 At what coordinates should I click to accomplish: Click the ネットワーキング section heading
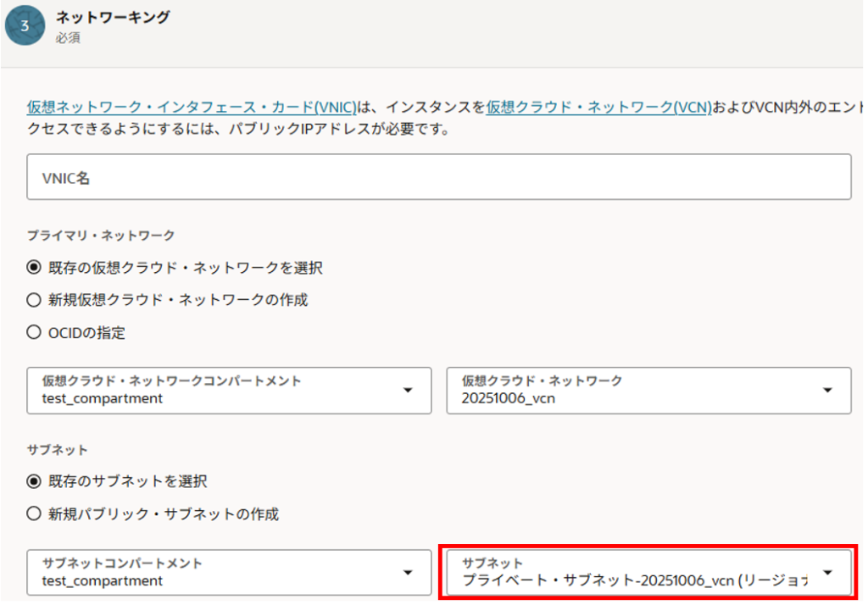[112, 17]
